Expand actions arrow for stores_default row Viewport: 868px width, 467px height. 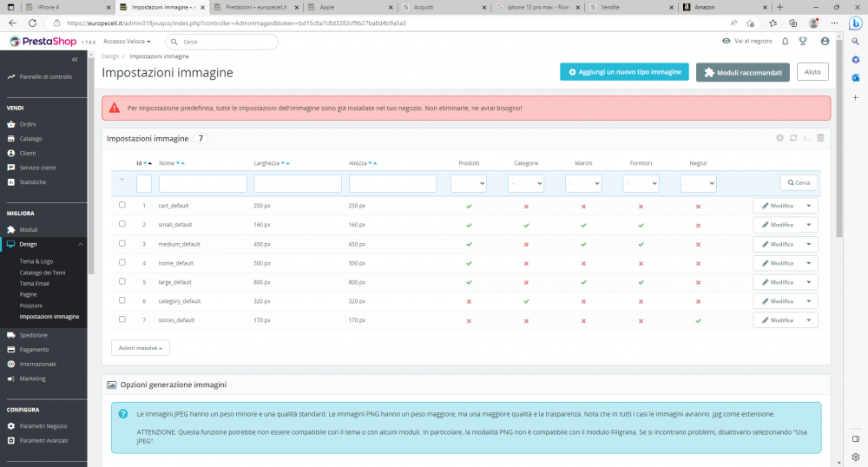(809, 320)
